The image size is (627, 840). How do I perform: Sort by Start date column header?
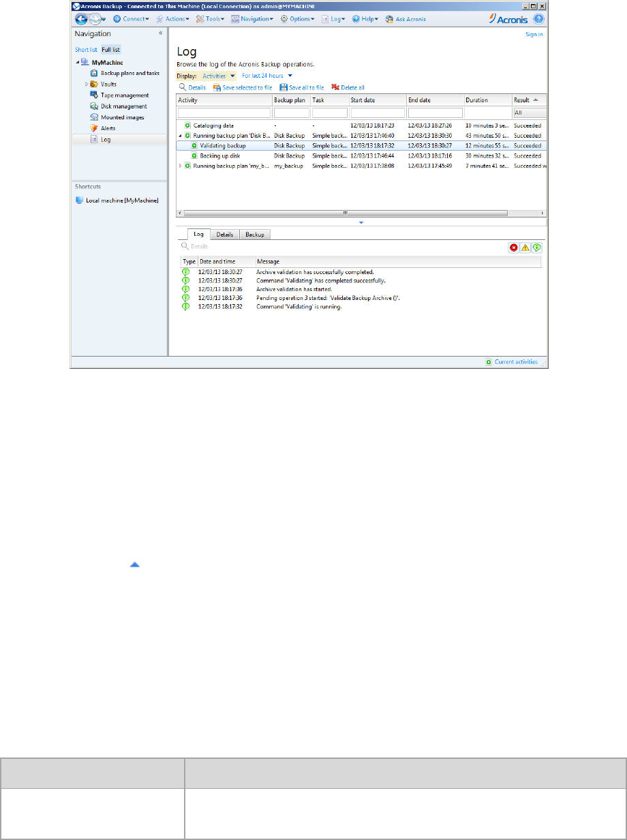377,100
